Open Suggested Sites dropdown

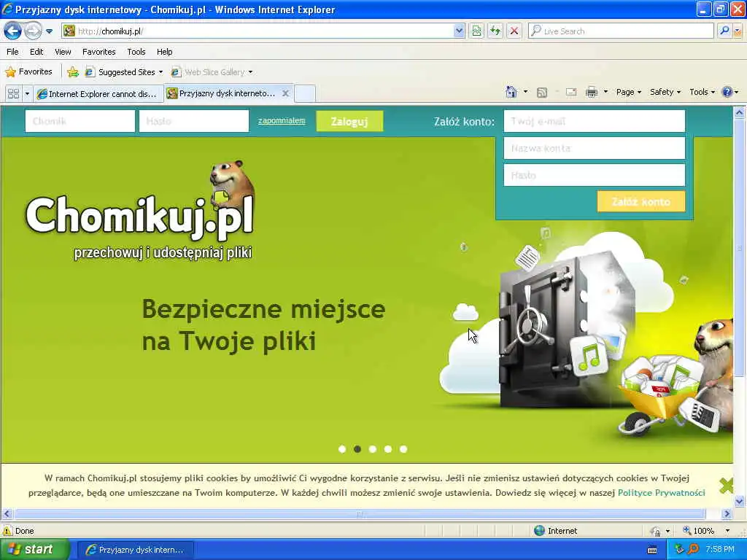(x=124, y=72)
